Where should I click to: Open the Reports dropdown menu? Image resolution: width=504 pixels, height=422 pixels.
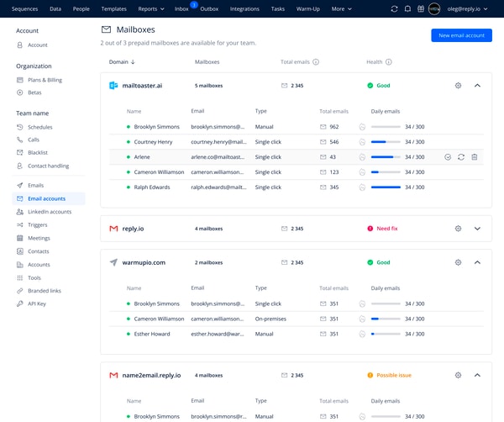pos(151,9)
